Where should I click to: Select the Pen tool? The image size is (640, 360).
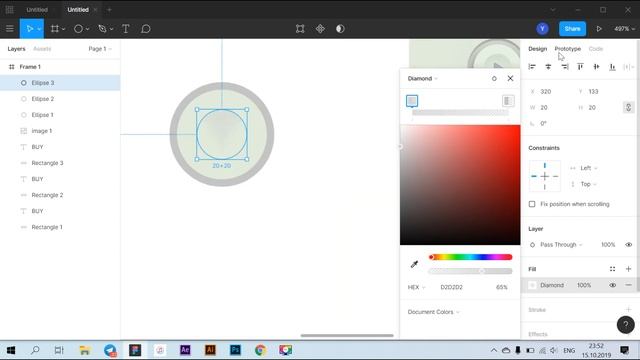click(x=102, y=29)
